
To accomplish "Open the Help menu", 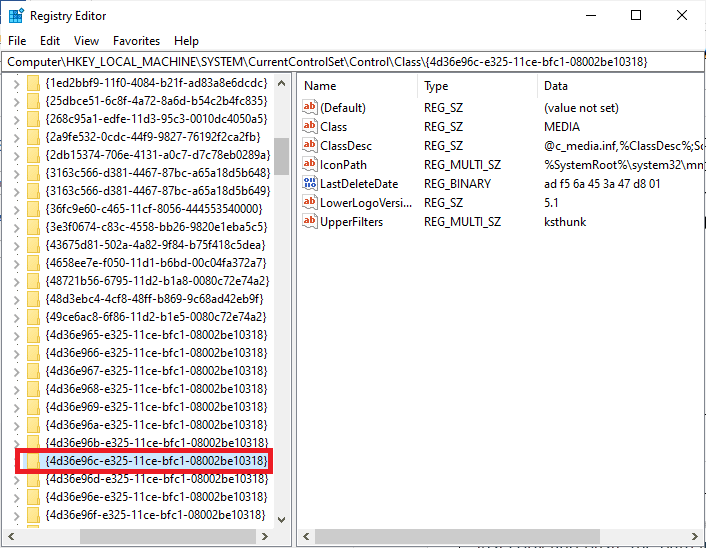I will [x=186, y=41].
